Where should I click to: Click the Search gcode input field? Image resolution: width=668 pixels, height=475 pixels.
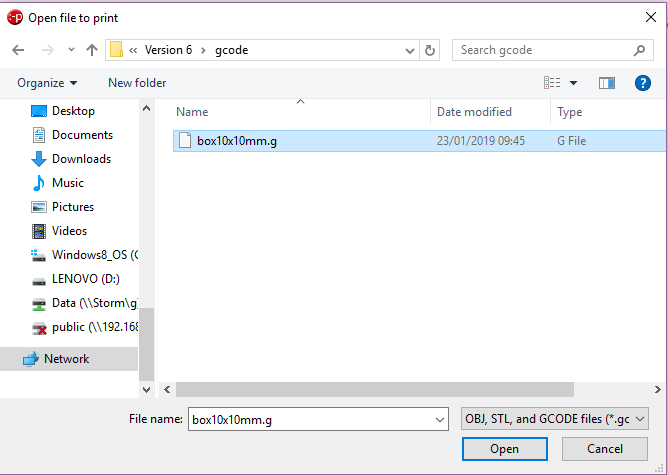[x=540, y=50]
